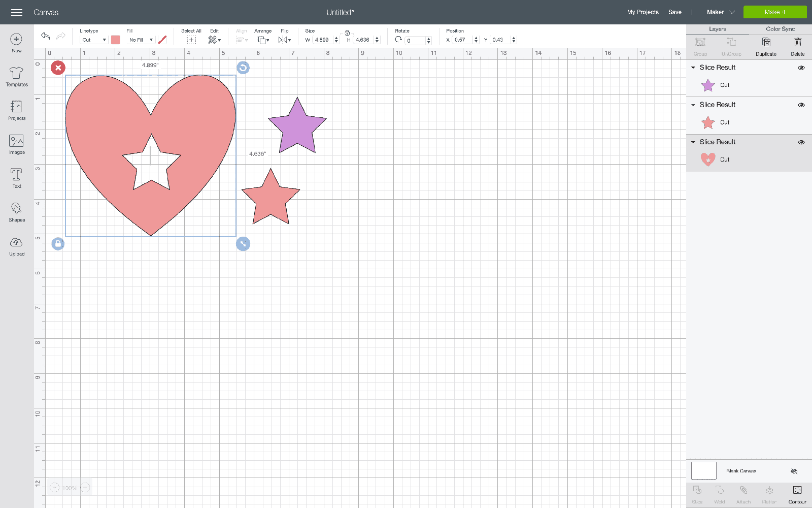Hide the purple star Slice Result layer
This screenshot has height=508, width=812.
click(x=801, y=68)
